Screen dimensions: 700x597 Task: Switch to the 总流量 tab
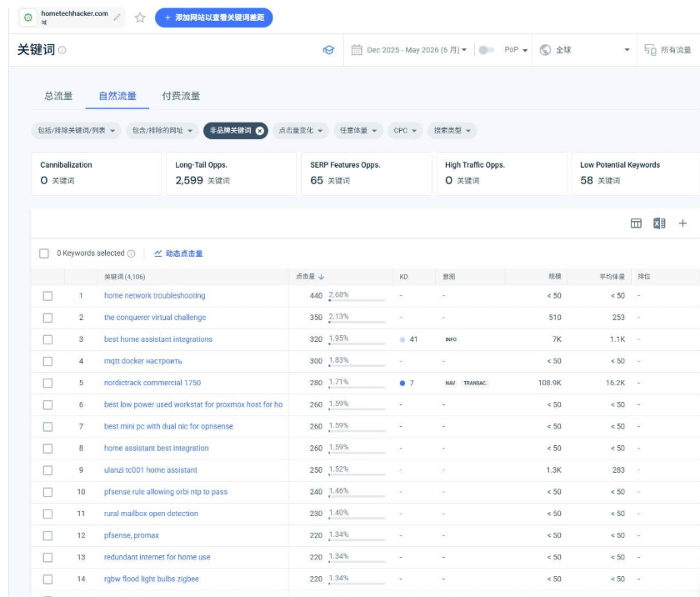(58, 96)
